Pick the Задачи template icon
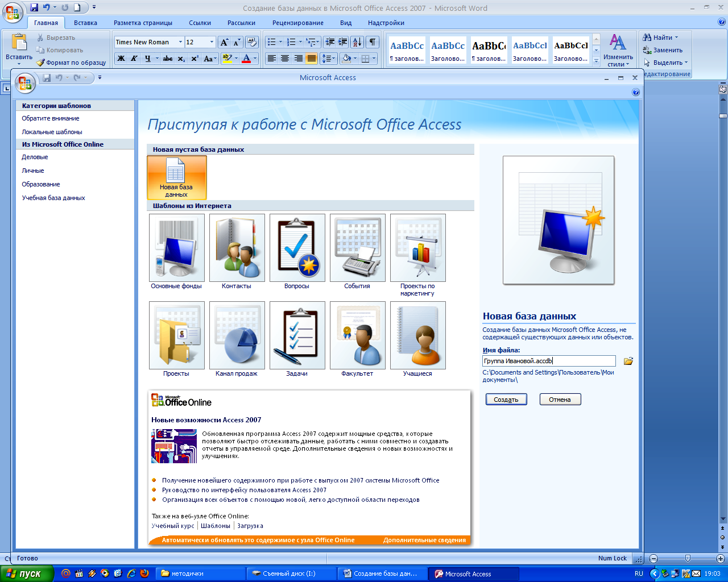Viewport: 728px width, 582px height. 297,335
